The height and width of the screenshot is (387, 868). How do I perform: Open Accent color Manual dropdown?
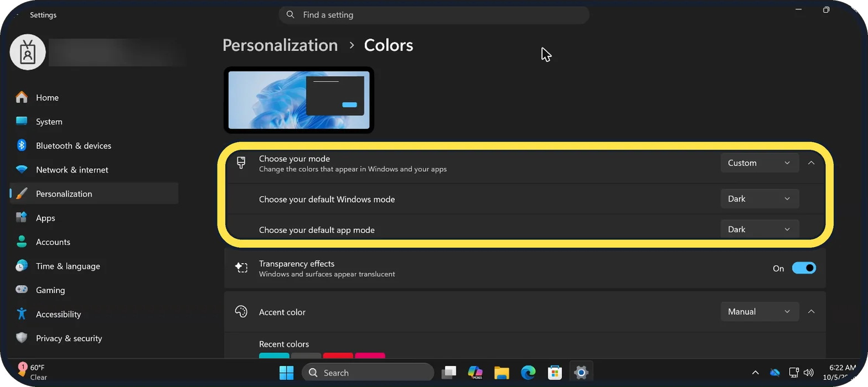click(759, 312)
